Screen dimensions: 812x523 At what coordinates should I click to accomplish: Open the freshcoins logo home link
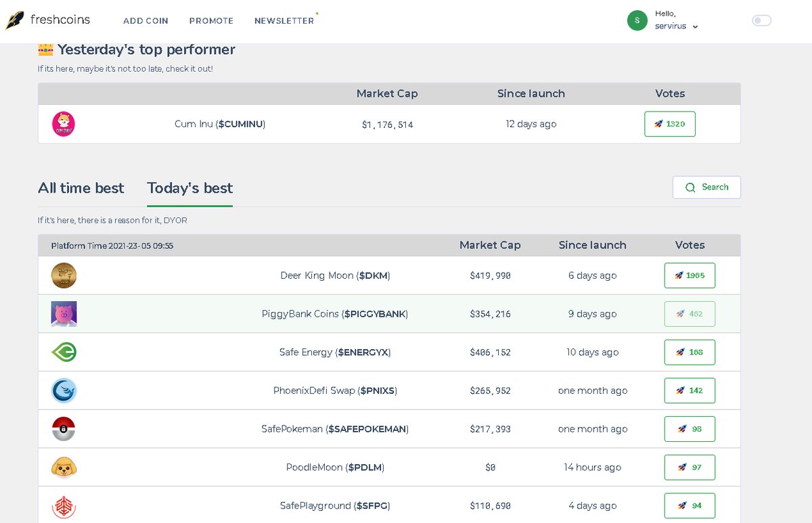pos(47,20)
